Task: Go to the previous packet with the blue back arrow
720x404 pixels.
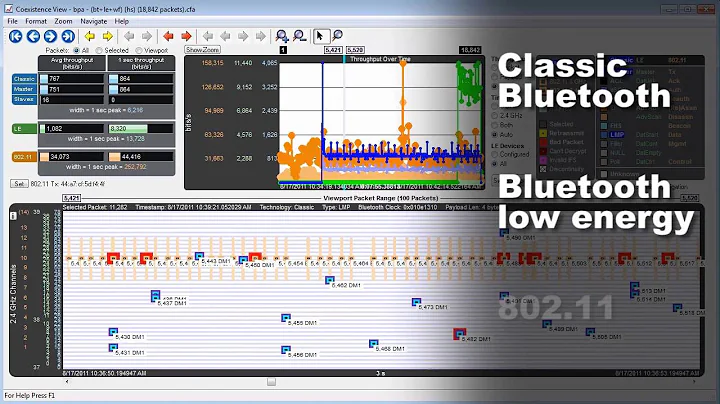Action: pyautogui.click(x=33, y=36)
